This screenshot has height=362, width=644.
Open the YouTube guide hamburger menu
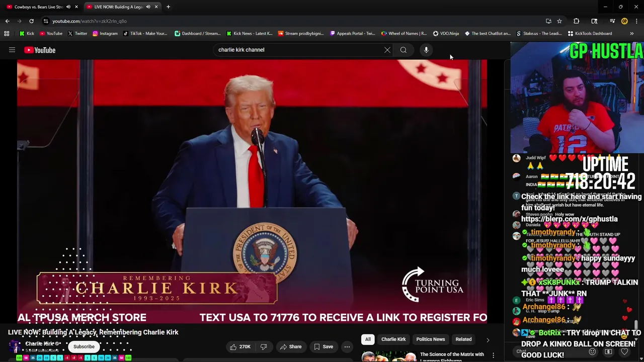coord(12,50)
